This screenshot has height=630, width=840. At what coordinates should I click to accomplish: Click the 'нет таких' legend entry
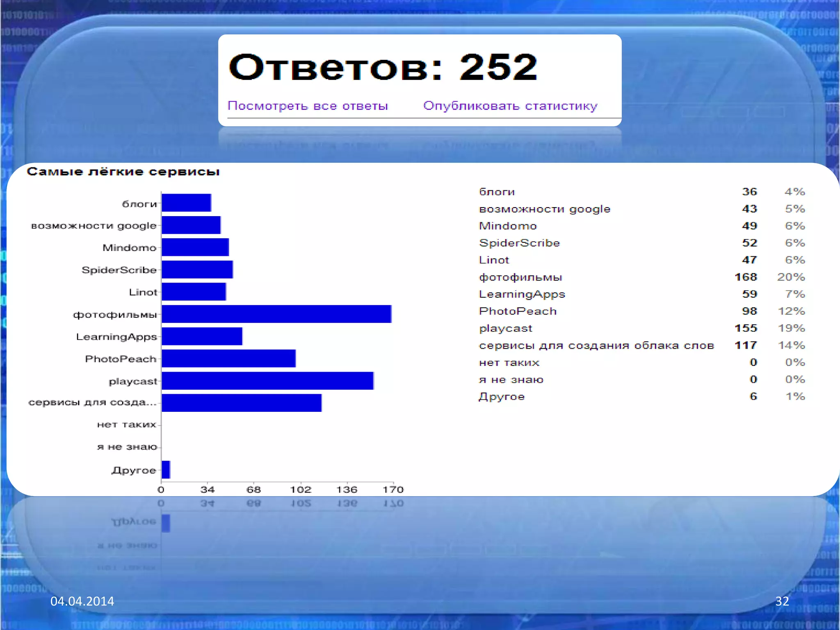pyautogui.click(x=509, y=363)
